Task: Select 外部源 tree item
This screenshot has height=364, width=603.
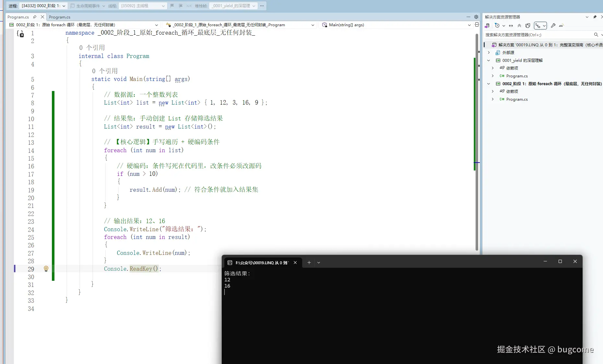Action: click(505, 52)
